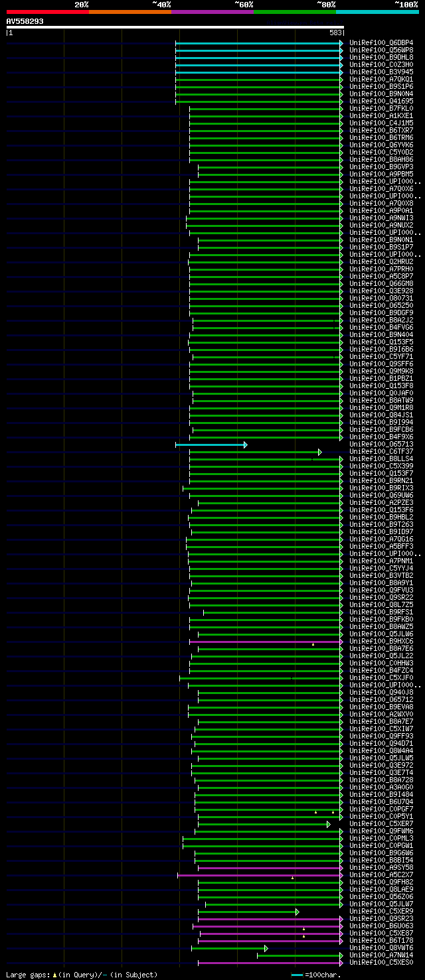Click the green ~80% identity legend bar
The image size is (425, 980).
click(295, 12)
